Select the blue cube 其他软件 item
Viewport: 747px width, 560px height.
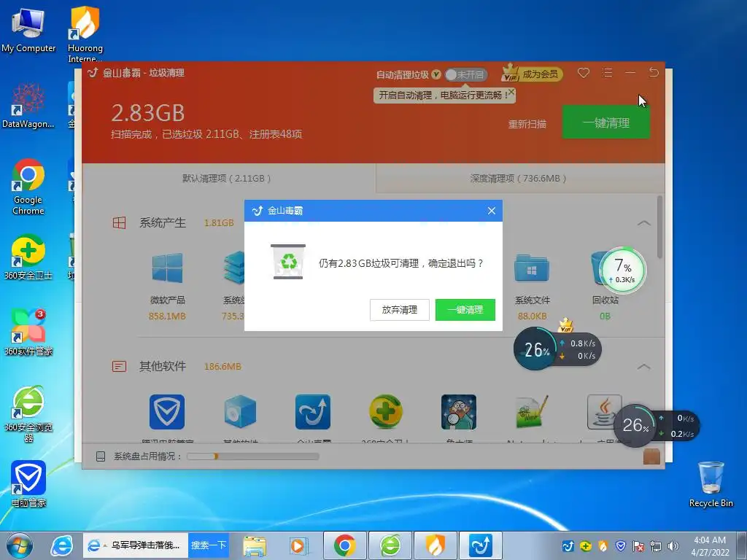pos(240,412)
